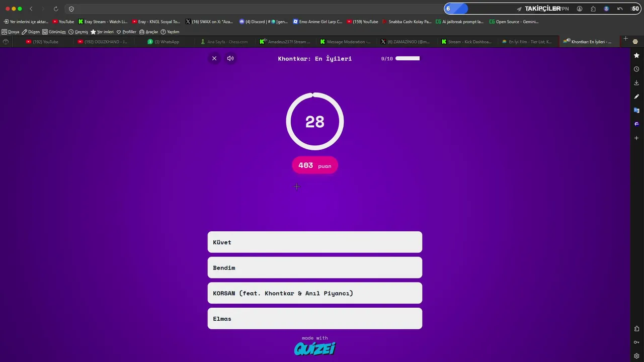Open history clock in right sidebar
Image resolution: width=644 pixels, height=362 pixels.
click(636, 69)
